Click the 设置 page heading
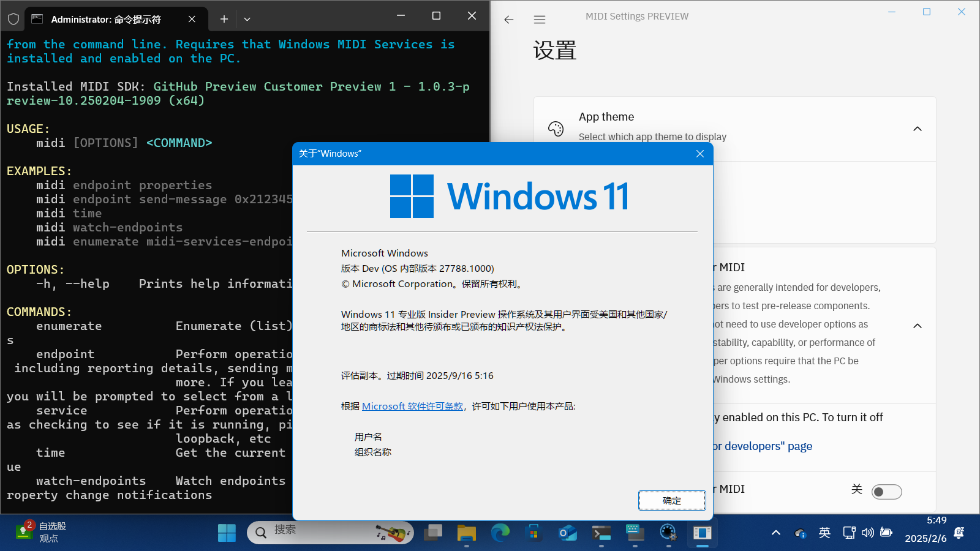This screenshot has height=551, width=980. (x=555, y=50)
